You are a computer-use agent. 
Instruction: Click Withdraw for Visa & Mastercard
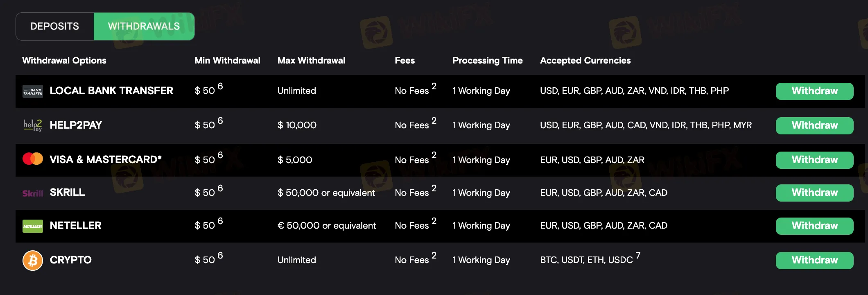click(x=814, y=160)
